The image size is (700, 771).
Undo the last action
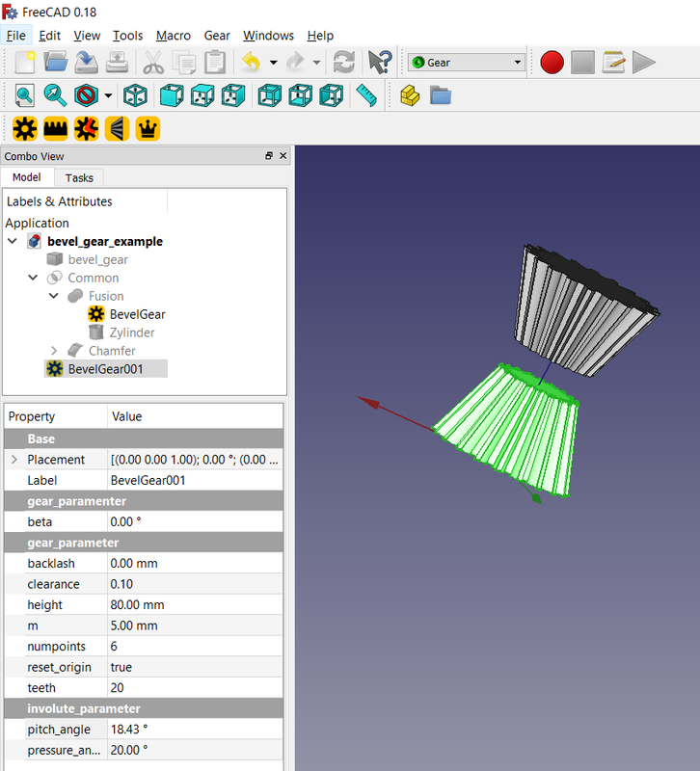pyautogui.click(x=252, y=63)
